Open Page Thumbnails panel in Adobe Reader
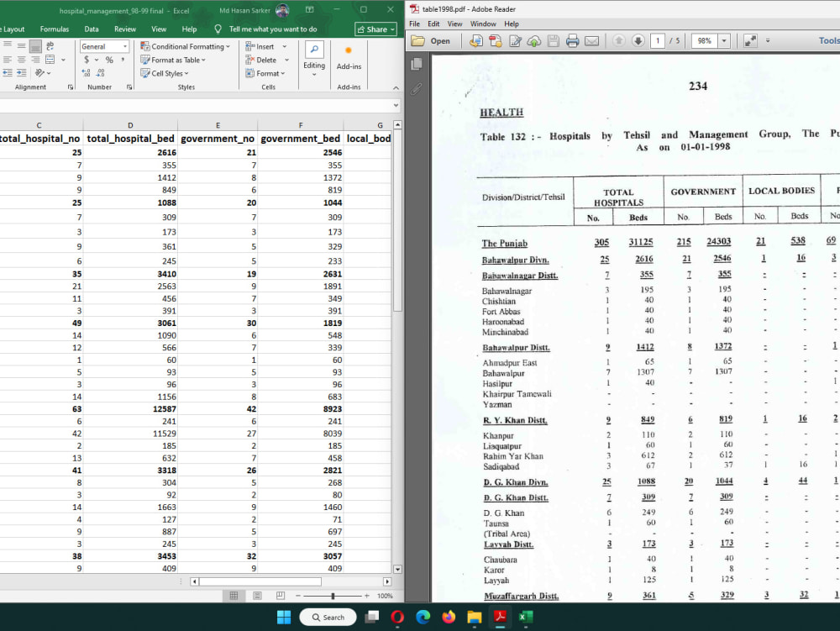The height and width of the screenshot is (631, 840). 417,65
